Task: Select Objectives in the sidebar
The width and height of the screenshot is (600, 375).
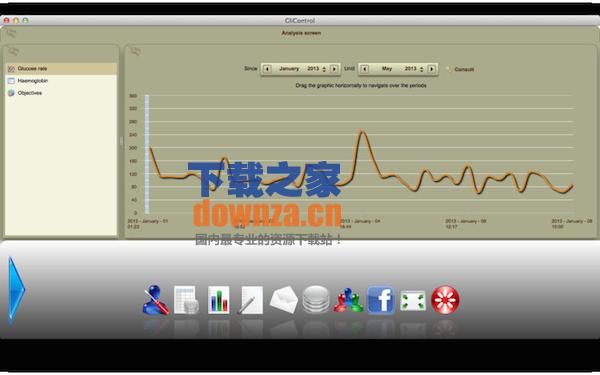Action: 61,93
